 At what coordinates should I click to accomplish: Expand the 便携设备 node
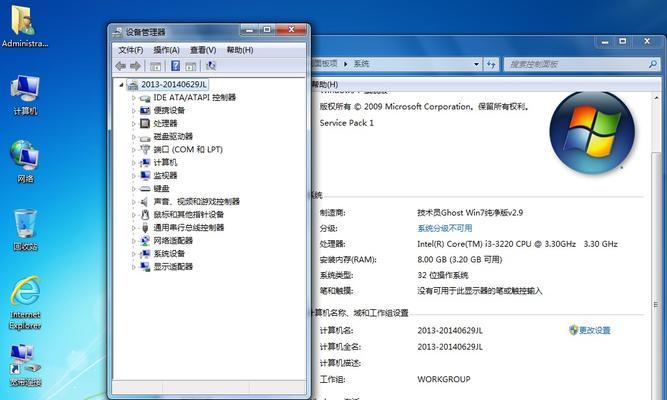pyautogui.click(x=134, y=111)
